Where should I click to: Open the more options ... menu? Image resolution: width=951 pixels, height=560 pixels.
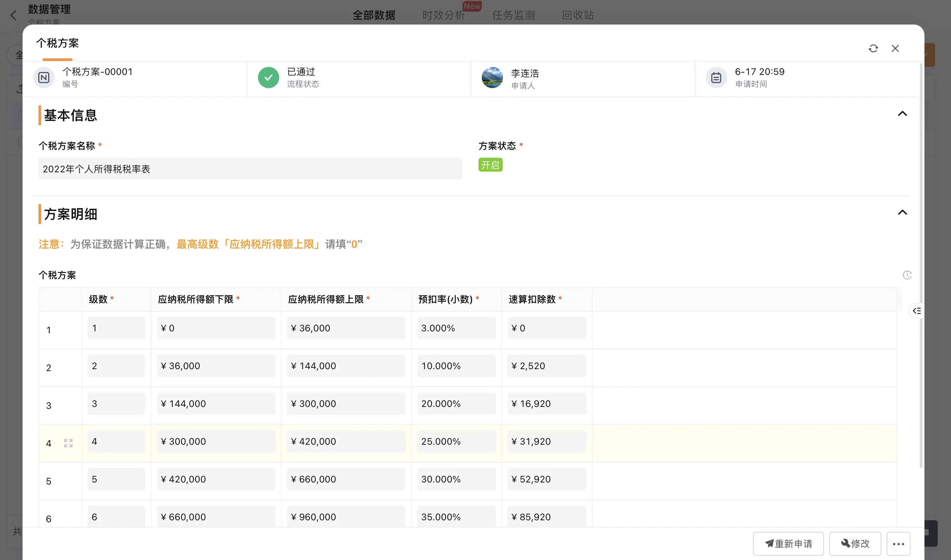click(x=899, y=543)
